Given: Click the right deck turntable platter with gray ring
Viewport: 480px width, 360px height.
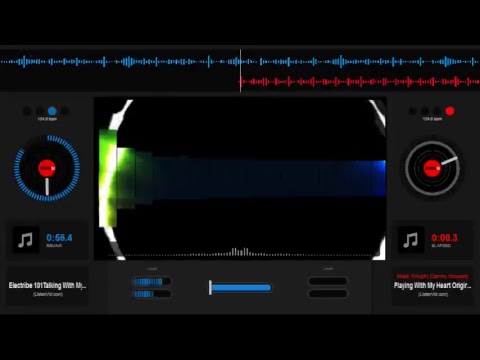Looking at the screenshot, I should 432,168.
